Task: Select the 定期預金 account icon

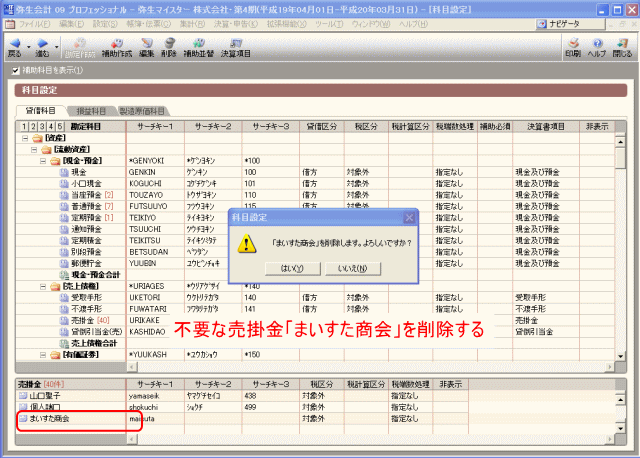Action: [x=64, y=218]
